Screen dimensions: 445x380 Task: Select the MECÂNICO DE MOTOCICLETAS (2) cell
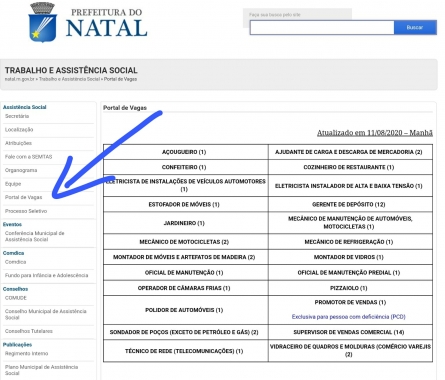click(186, 242)
